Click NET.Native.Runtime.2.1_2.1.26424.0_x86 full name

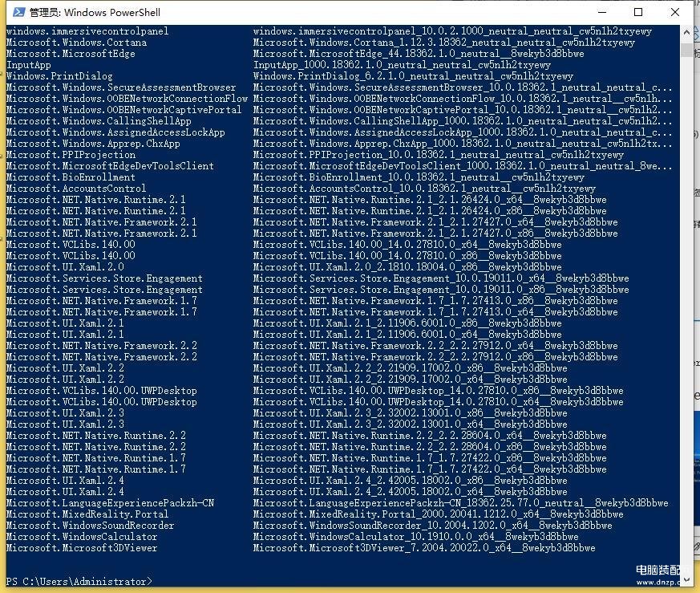tap(430, 210)
